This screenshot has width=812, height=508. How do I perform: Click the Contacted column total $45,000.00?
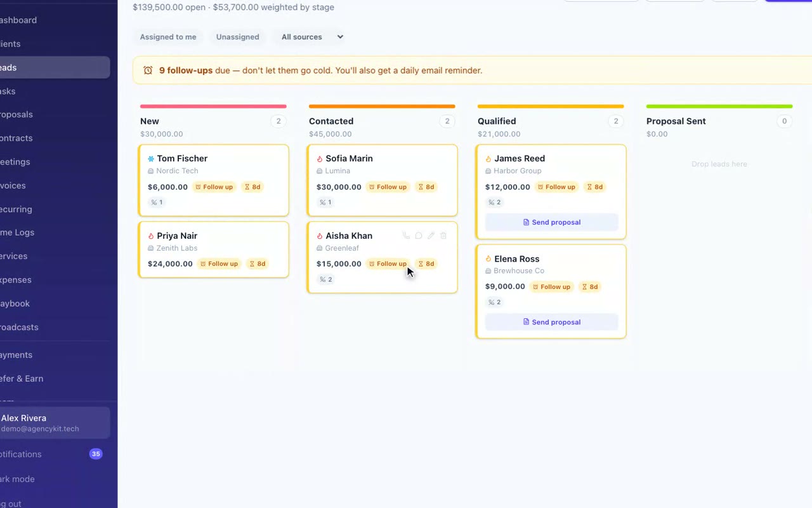pos(330,134)
